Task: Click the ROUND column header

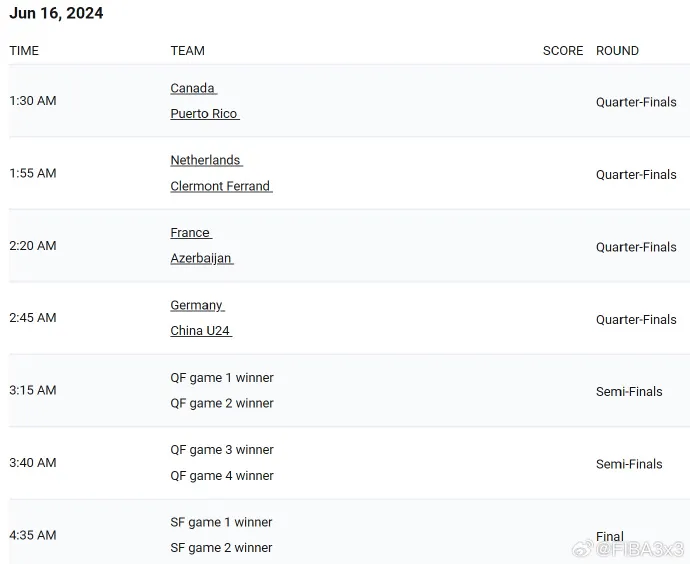Action: (617, 50)
